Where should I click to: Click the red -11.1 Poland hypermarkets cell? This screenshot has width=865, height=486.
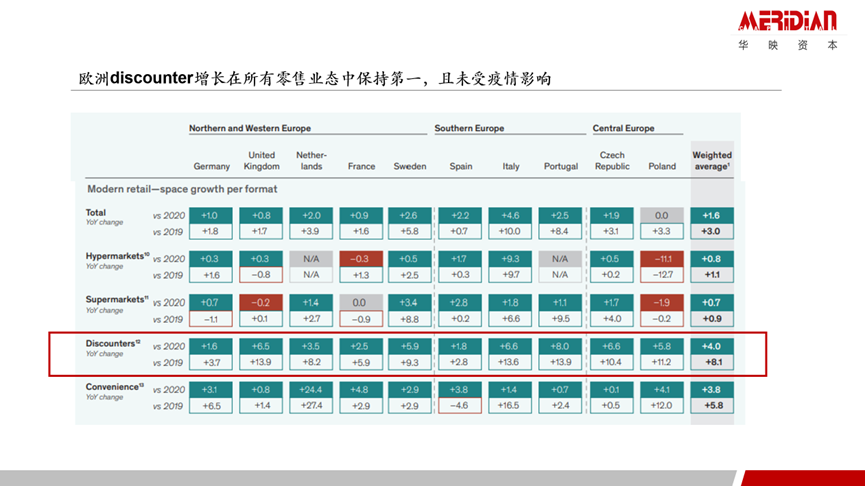(x=661, y=258)
